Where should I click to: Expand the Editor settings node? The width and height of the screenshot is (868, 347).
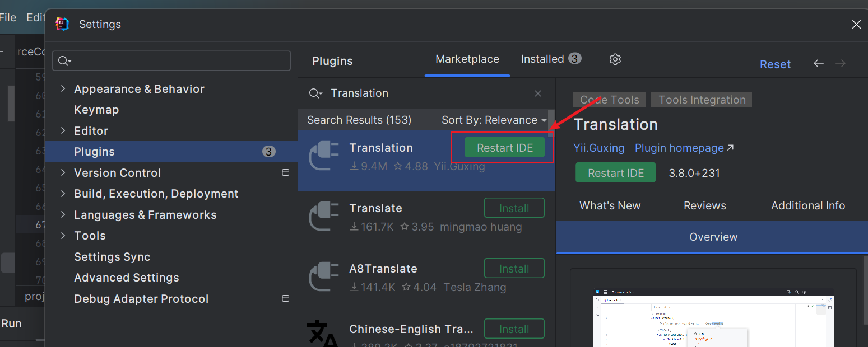(63, 130)
